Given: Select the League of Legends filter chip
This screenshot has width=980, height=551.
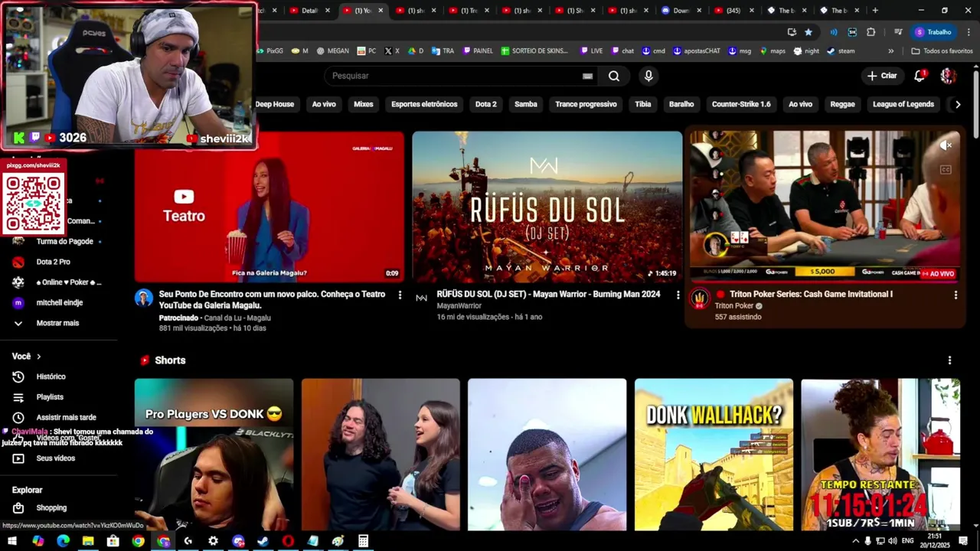Looking at the screenshot, I should [903, 104].
